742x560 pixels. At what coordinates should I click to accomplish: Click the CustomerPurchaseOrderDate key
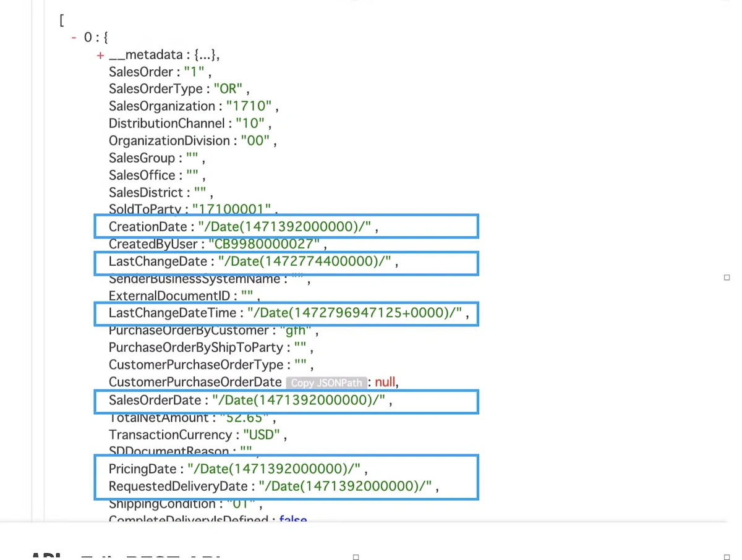tap(195, 383)
